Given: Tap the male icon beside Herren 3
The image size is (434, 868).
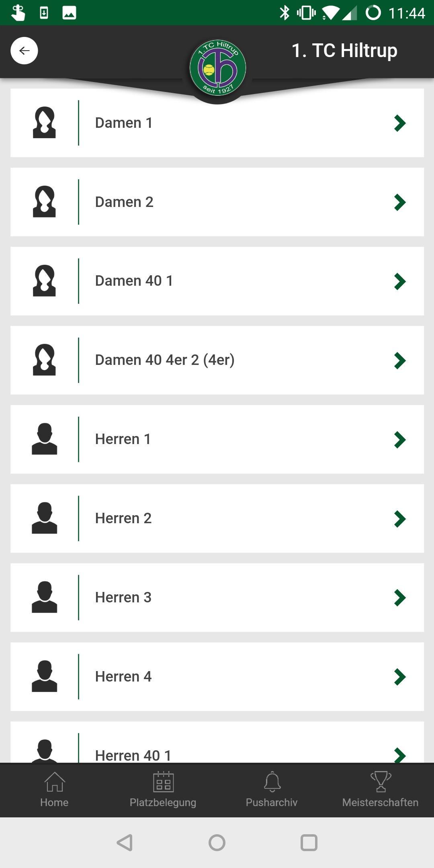Looking at the screenshot, I should (x=44, y=597).
